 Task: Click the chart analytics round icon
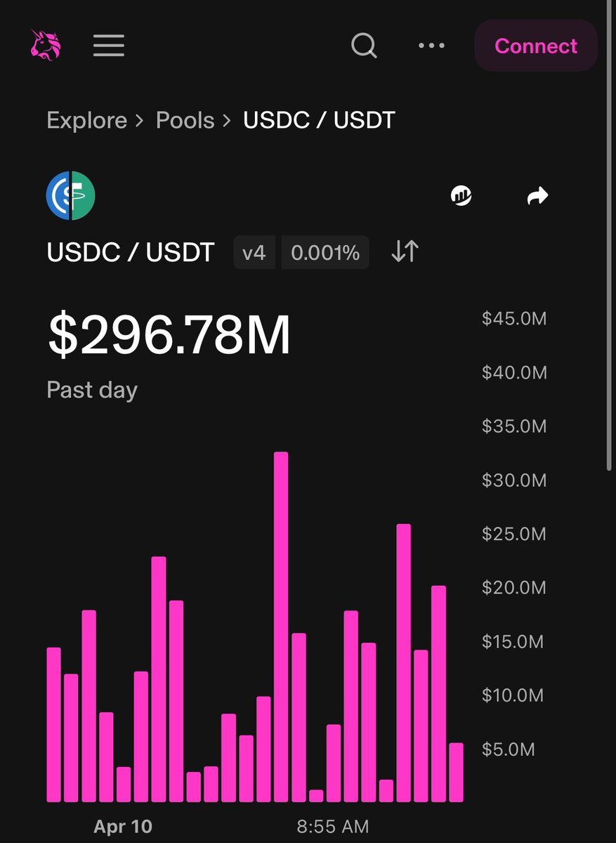[461, 196]
